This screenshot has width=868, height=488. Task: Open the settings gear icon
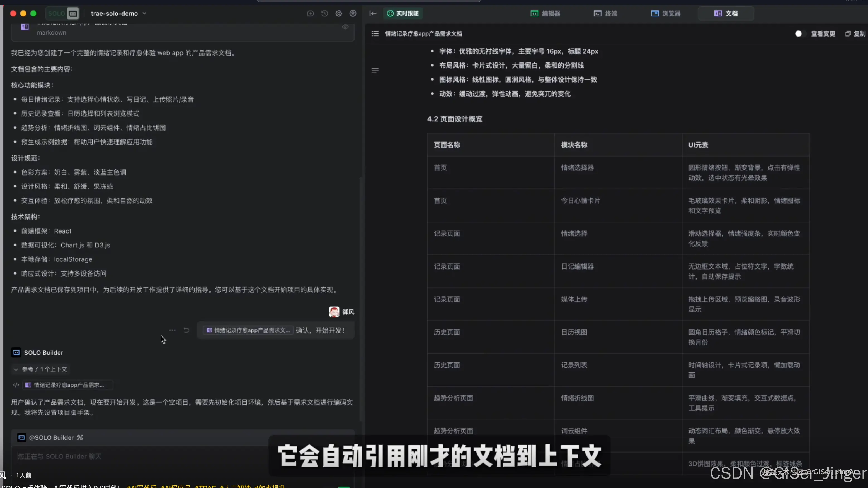(339, 13)
